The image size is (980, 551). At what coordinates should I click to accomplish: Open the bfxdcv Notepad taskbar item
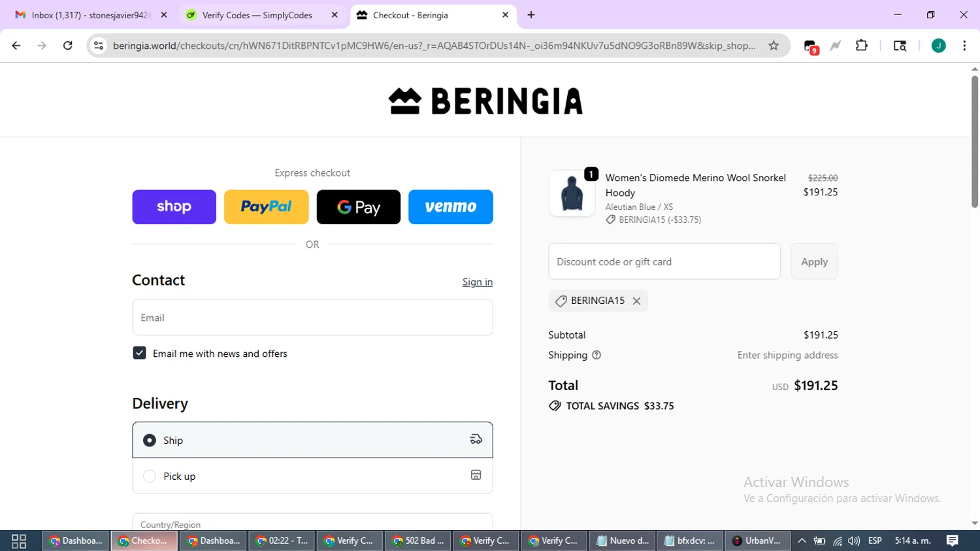690,541
